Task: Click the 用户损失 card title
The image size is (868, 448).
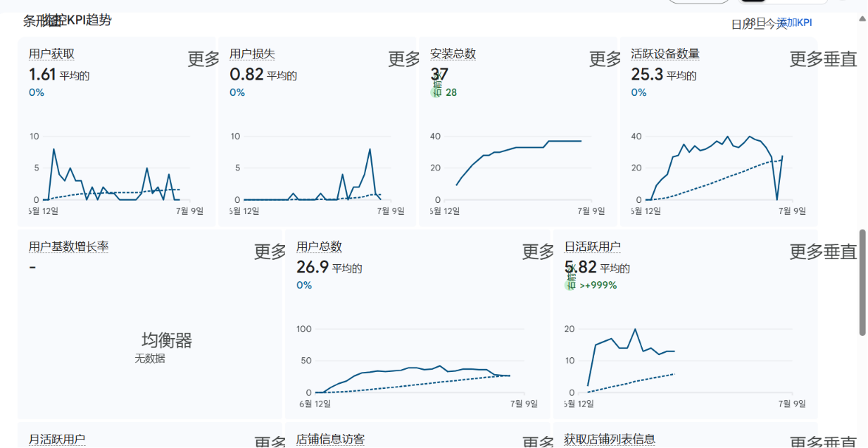Action: click(x=252, y=54)
